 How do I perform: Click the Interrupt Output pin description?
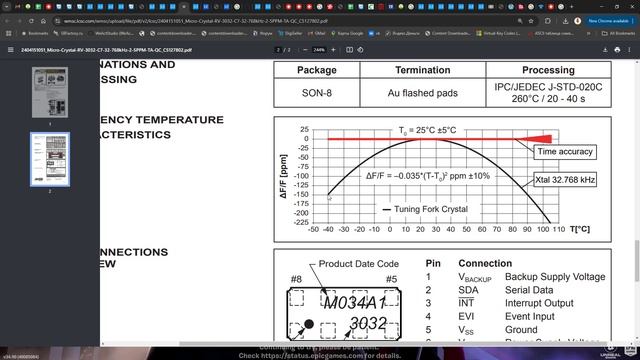click(539, 303)
